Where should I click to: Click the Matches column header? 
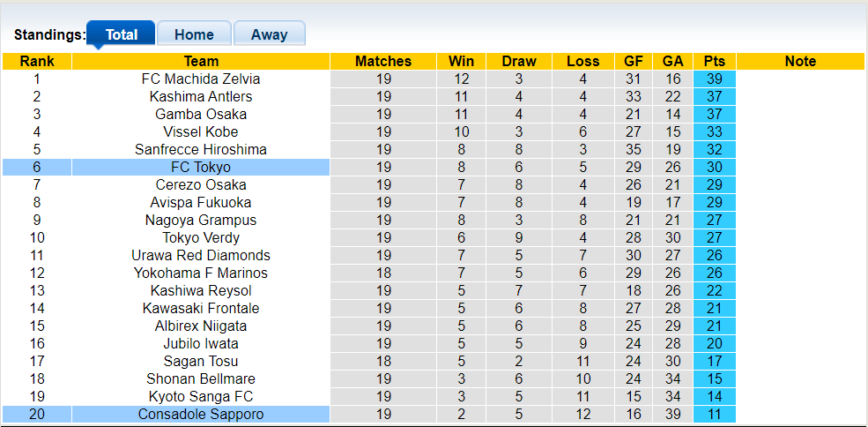click(x=383, y=61)
